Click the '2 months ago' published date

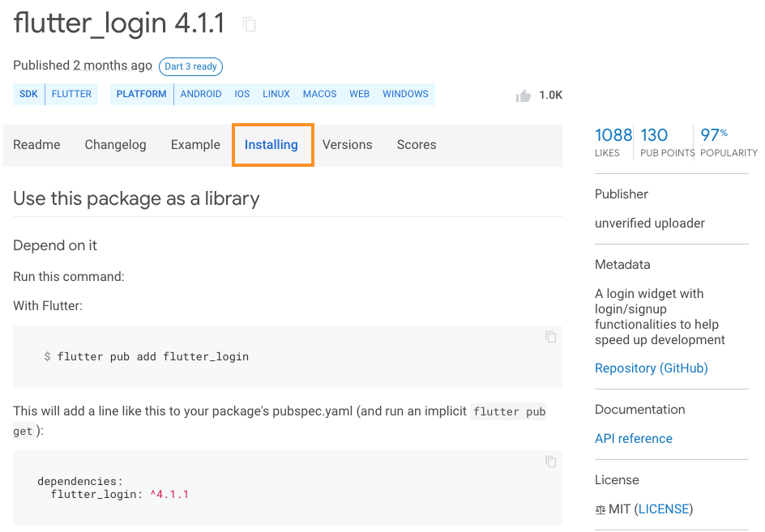pyautogui.click(x=113, y=66)
